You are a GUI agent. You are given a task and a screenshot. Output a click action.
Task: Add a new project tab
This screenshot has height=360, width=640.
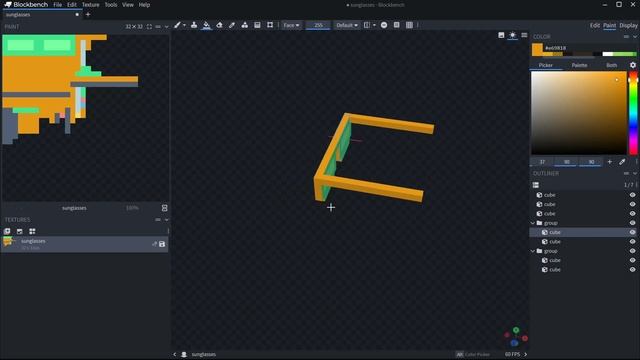tap(88, 14)
